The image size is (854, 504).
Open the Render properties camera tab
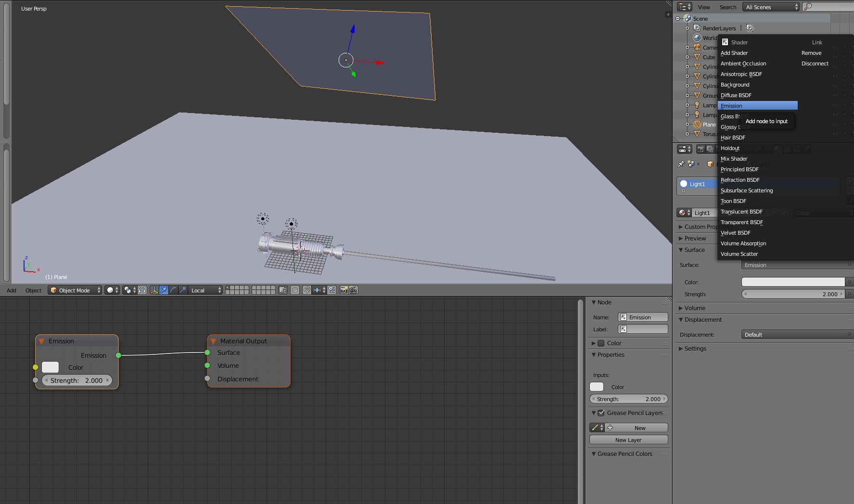701,149
